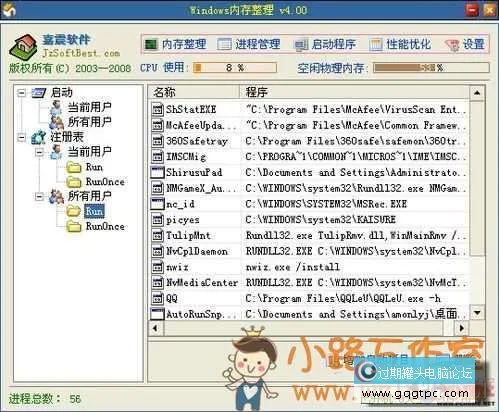This screenshot has height=412, width=499.
Task: Collapse the 注册表 tree node
Action: click(21, 137)
